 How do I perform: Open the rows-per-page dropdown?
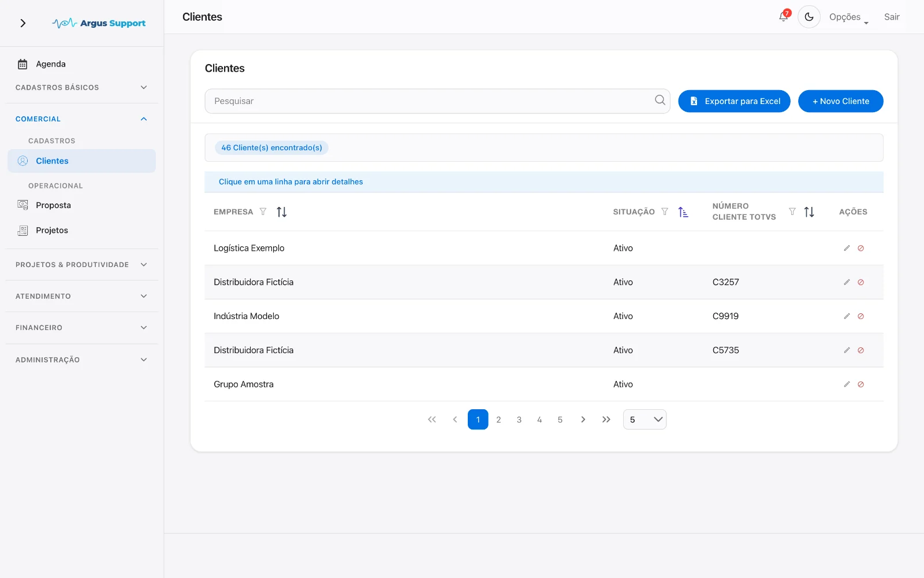[x=644, y=420]
